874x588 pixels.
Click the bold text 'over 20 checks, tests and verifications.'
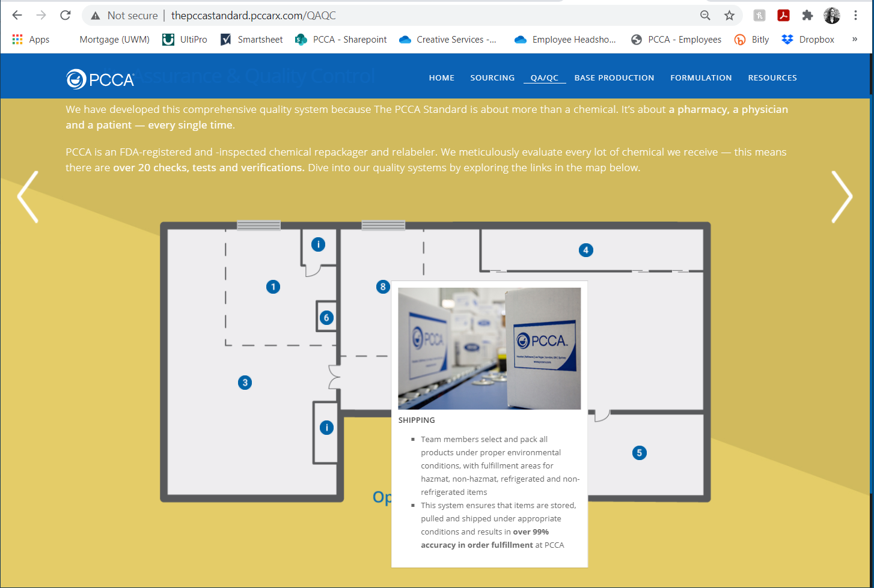tap(209, 168)
